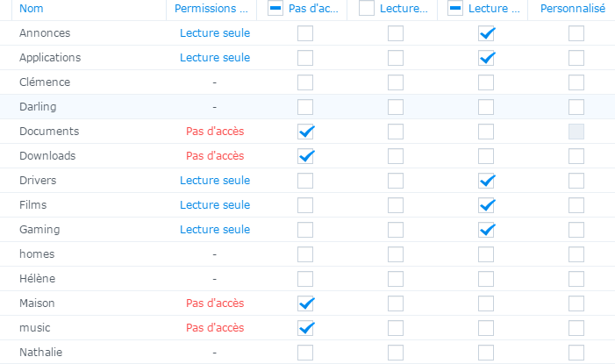Viewport: 615px width, 364px height.
Task: Uncheck read-only box for Gaming
Action: click(487, 230)
